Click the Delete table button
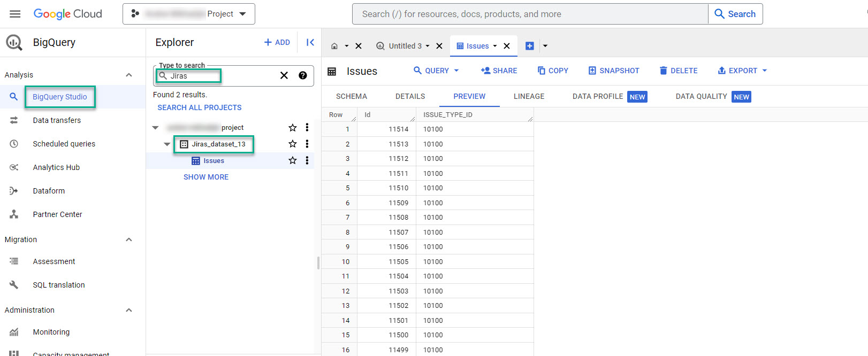This screenshot has height=356, width=868. [678, 71]
